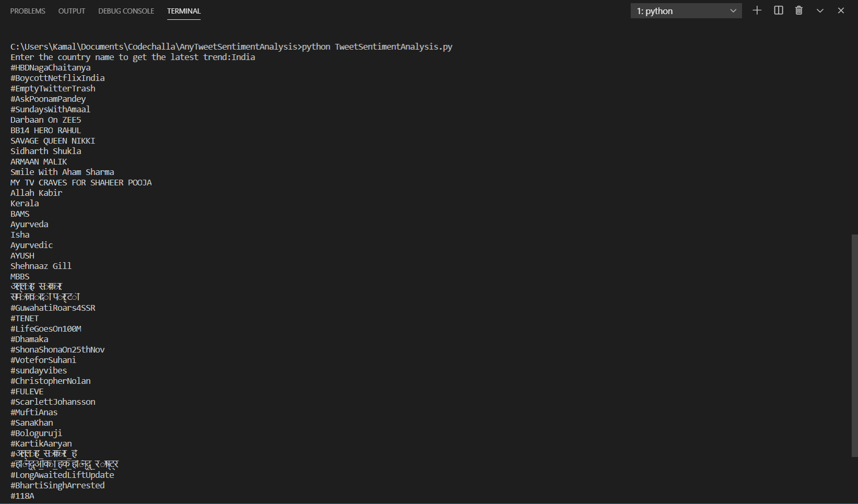This screenshot has width=858, height=504.
Task: Click the 'Ayurvedic' trend line
Action: (32, 245)
